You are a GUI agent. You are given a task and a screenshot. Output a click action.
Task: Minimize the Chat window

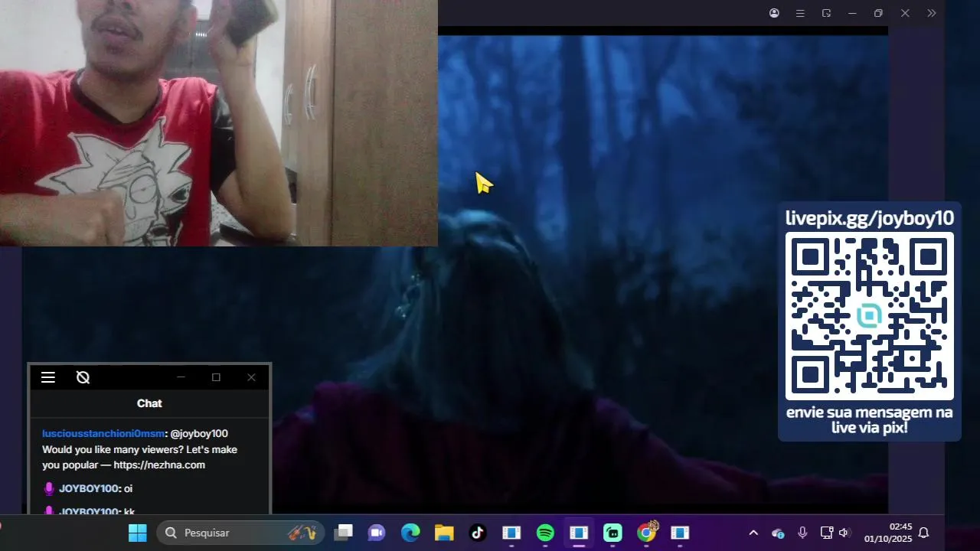(x=181, y=377)
